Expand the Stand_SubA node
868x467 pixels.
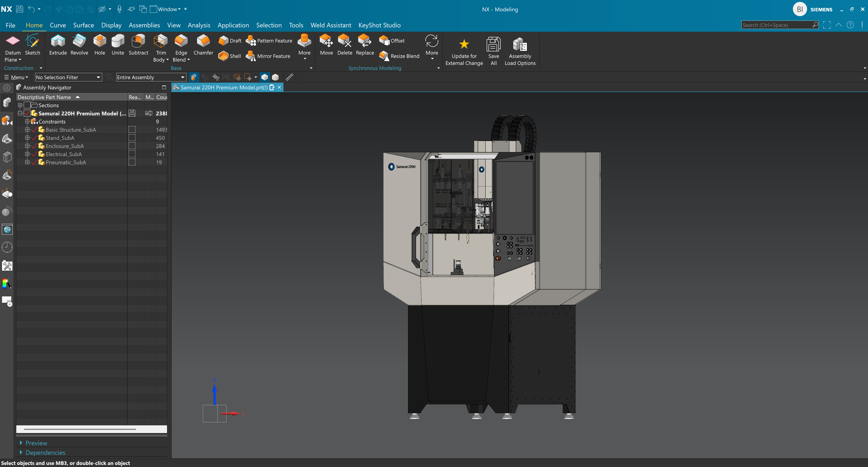(x=27, y=138)
